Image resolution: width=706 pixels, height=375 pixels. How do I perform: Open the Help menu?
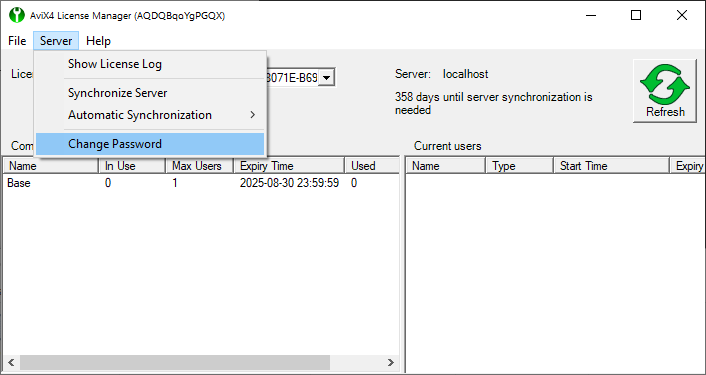pos(98,41)
